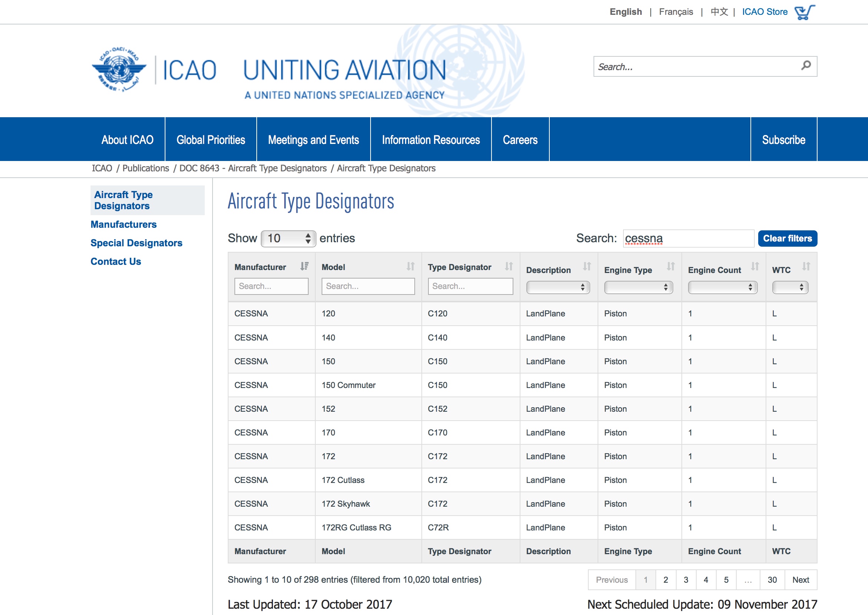868x615 pixels.
Task: Sort by Engine Type sort icon
Action: 671,266
